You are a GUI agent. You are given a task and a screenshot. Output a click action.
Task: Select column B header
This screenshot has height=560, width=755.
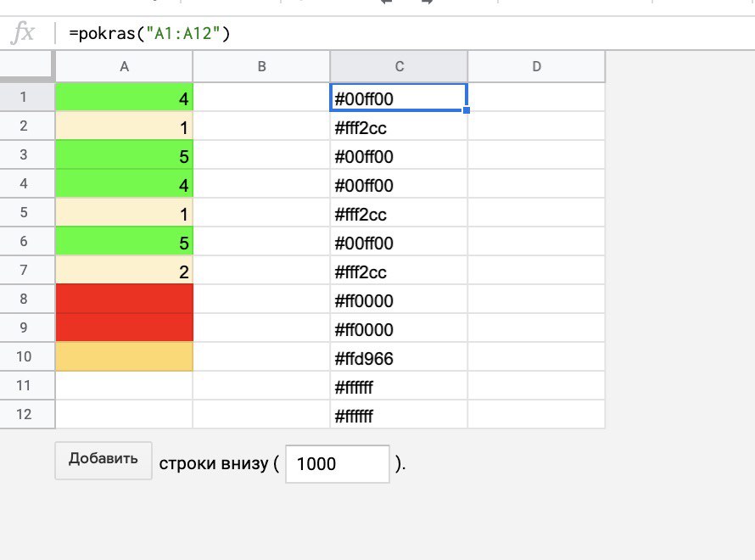(x=261, y=66)
